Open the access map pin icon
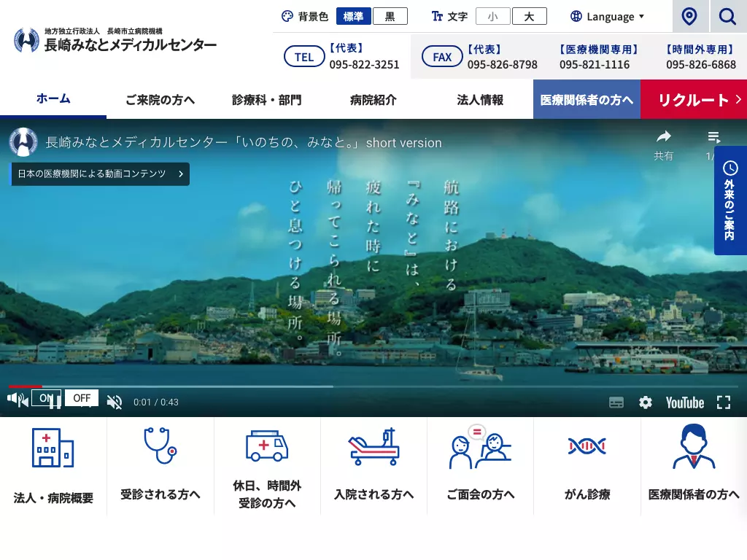The width and height of the screenshot is (747, 560). point(689,16)
